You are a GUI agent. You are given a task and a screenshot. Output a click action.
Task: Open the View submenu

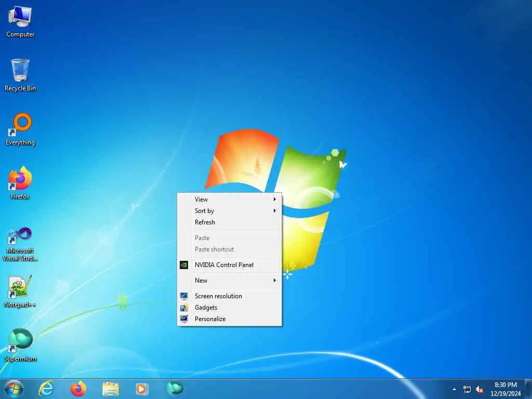[230, 199]
